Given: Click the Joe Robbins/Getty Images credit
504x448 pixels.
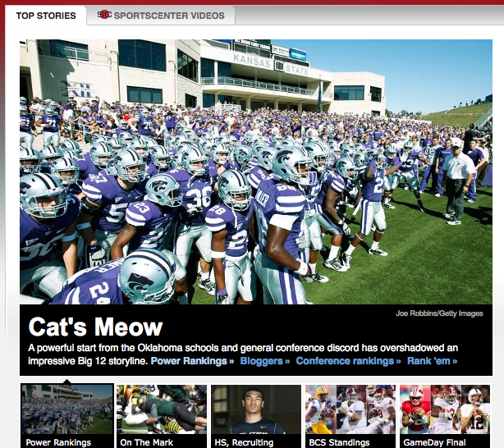Looking at the screenshot, I should pyautogui.click(x=439, y=313).
